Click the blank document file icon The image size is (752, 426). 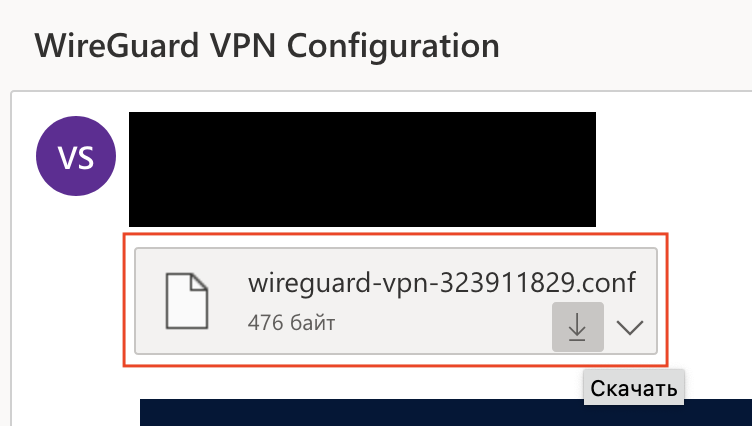pyautogui.click(x=188, y=300)
